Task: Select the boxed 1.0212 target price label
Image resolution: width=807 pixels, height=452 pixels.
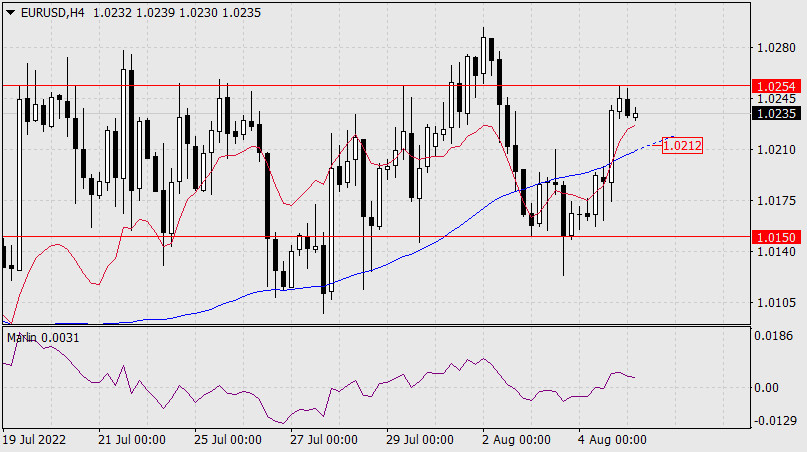Action: click(682, 146)
